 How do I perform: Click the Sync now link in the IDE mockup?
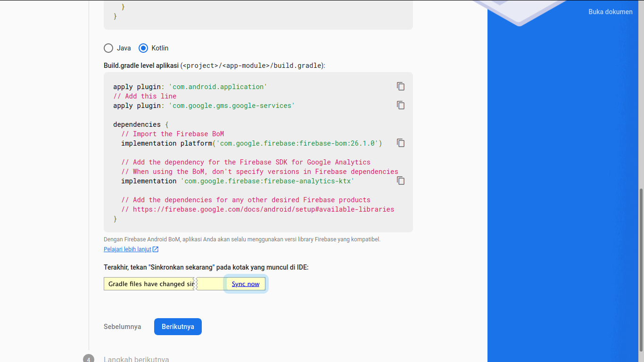(x=245, y=283)
